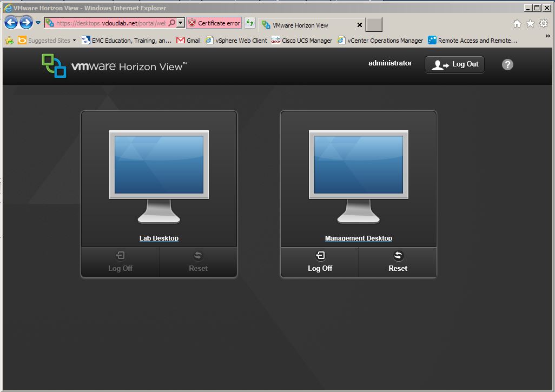Open the help question mark icon

[507, 64]
